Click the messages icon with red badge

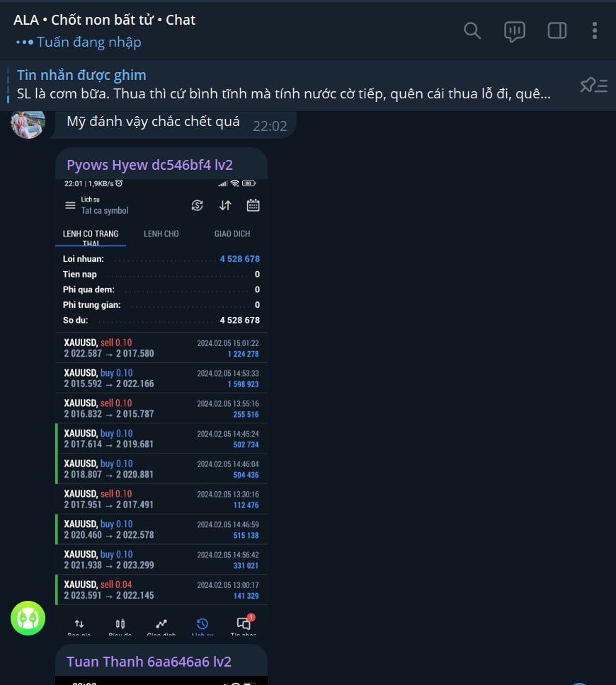(x=244, y=623)
